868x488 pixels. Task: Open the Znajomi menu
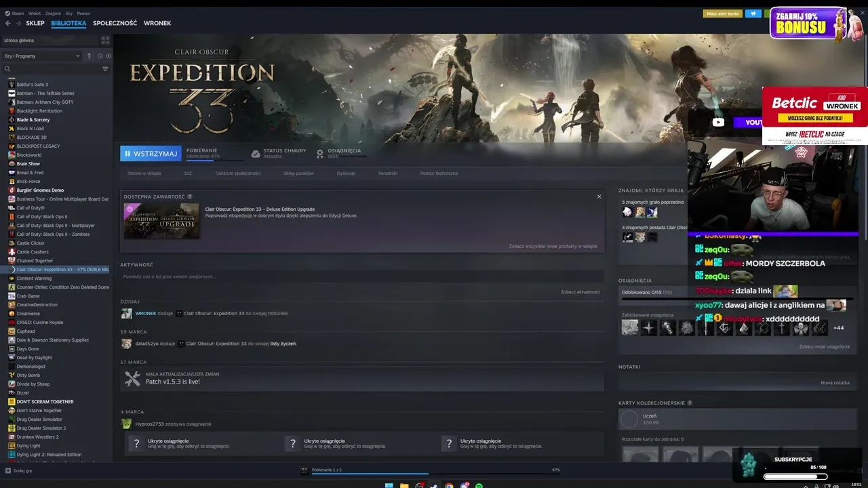(x=53, y=13)
